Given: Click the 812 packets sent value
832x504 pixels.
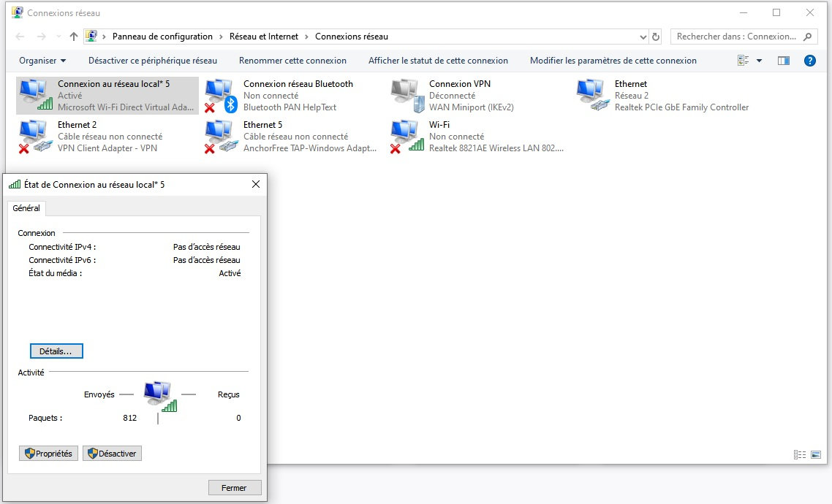Looking at the screenshot, I should click(130, 418).
